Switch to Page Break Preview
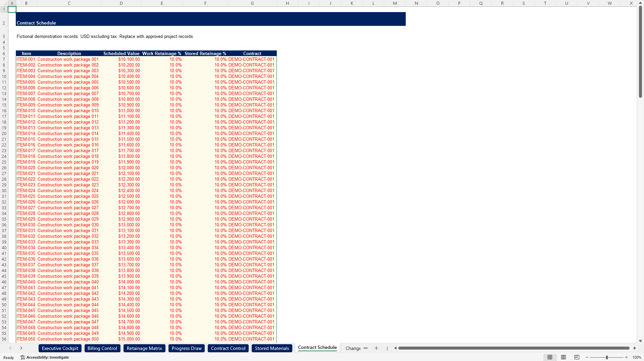 [577, 357]
